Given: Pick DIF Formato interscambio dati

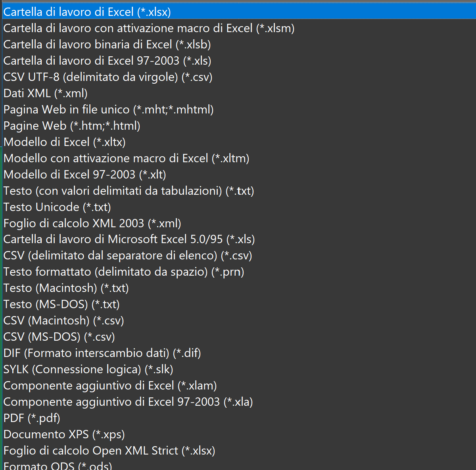Looking at the screenshot, I should (x=239, y=353).
